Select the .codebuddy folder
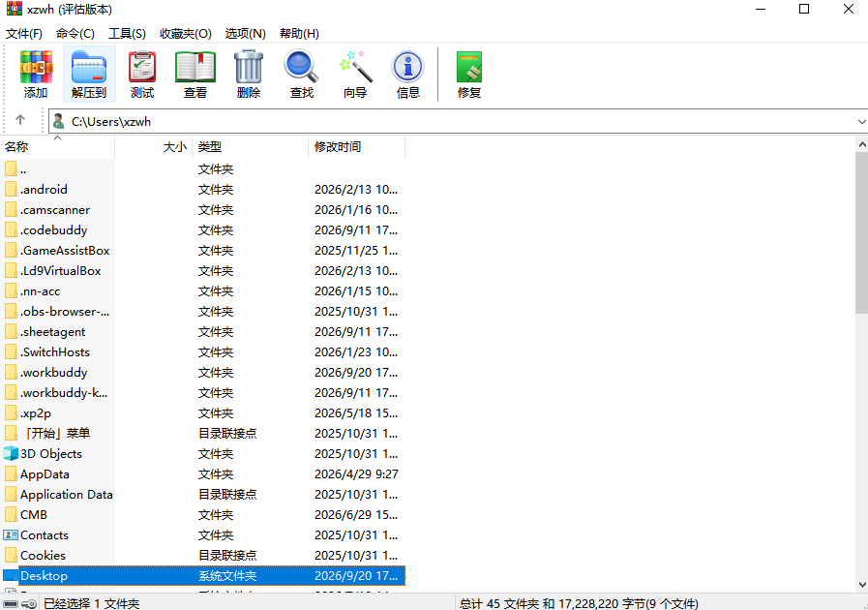The width and height of the screenshot is (868, 610). [202, 229]
